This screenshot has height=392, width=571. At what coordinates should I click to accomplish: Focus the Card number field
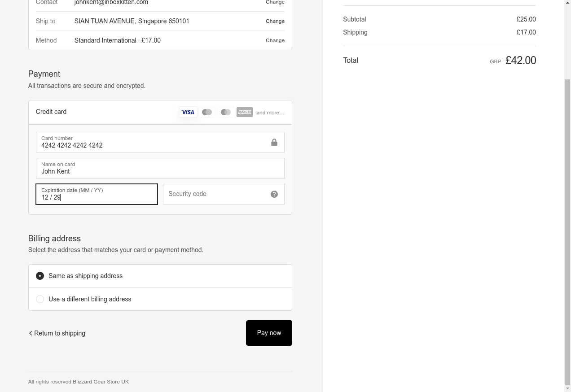pos(160,142)
